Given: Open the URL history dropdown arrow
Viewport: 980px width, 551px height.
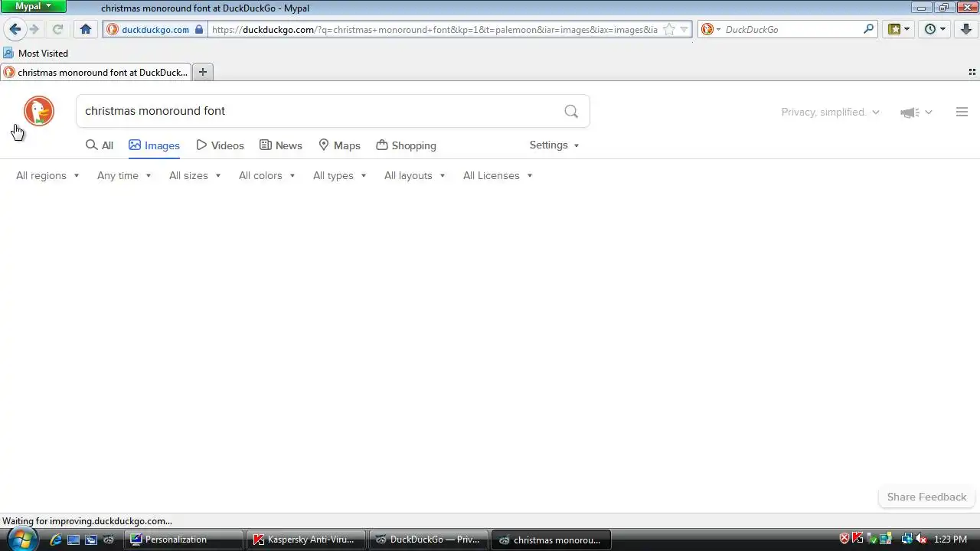Looking at the screenshot, I should click(x=684, y=29).
